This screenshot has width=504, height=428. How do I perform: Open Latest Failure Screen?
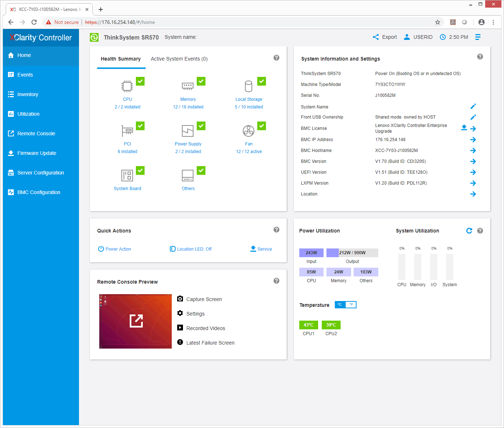point(206,343)
